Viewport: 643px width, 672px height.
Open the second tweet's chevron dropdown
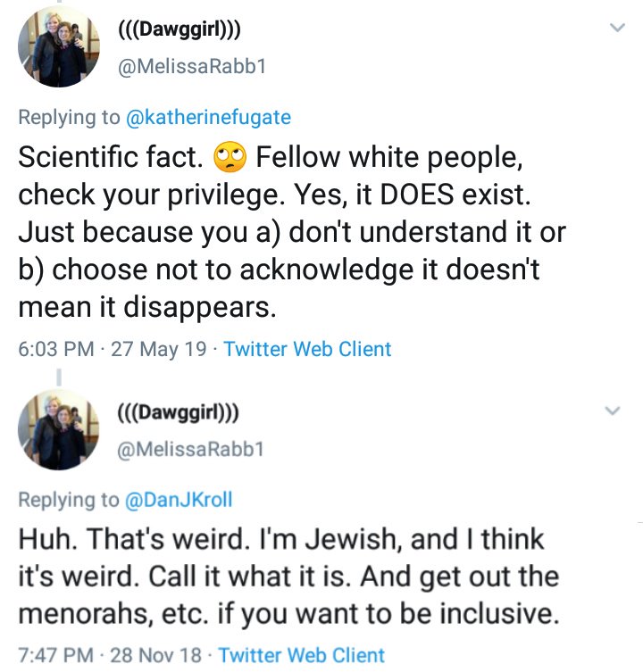click(612, 411)
